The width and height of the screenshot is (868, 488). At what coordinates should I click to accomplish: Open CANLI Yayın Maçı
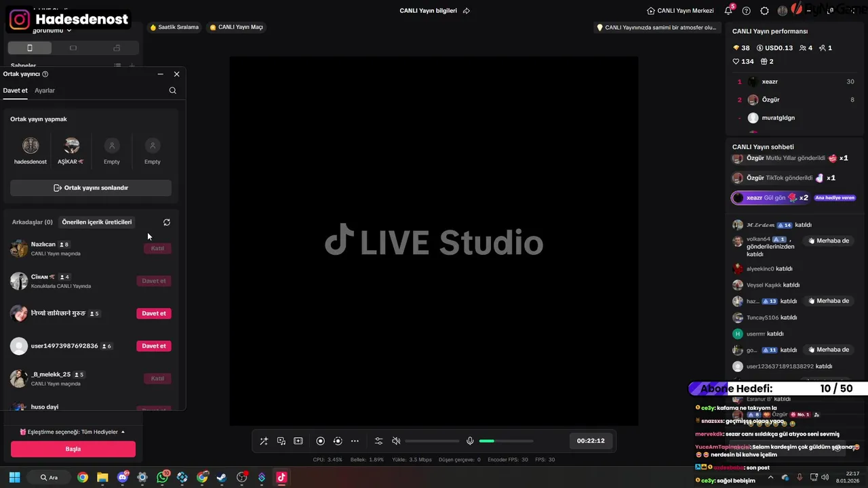pyautogui.click(x=236, y=27)
